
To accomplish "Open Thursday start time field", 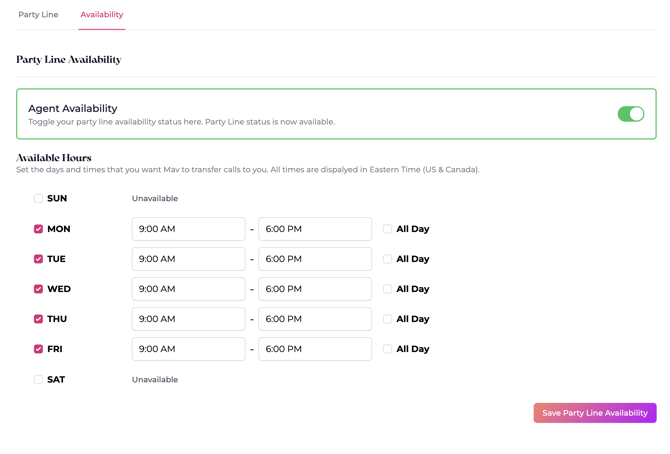I will click(188, 319).
